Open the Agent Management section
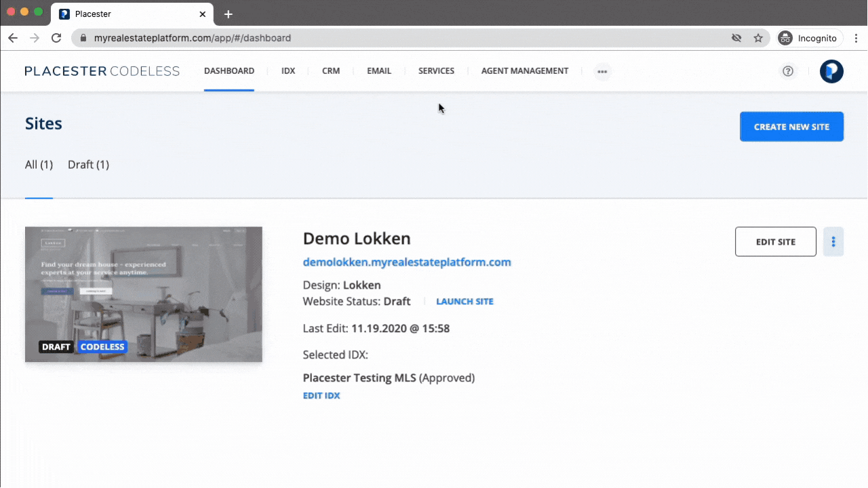Image resolution: width=868 pixels, height=488 pixels. 524,71
